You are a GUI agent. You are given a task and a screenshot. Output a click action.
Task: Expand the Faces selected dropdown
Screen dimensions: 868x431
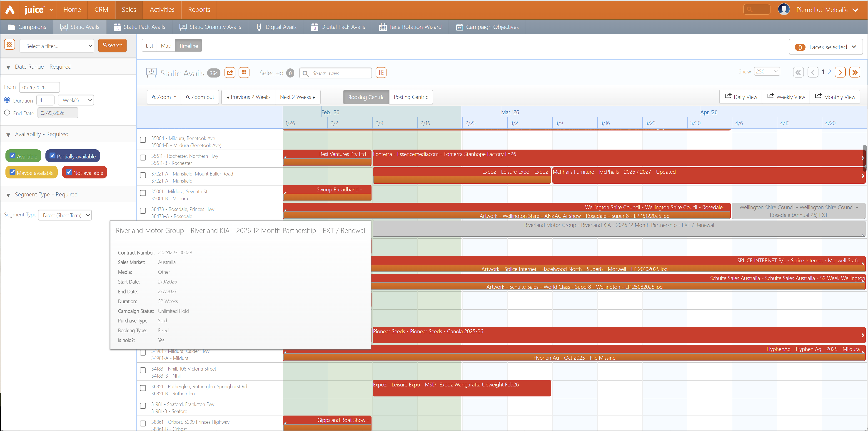point(826,47)
